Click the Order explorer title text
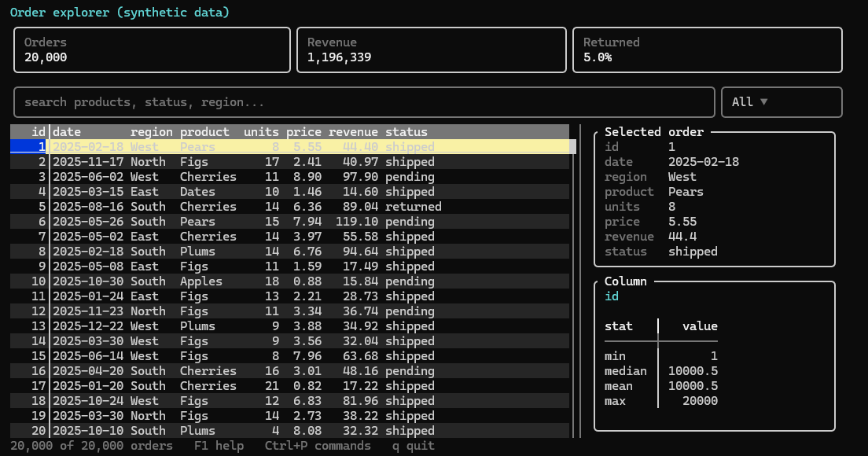 tap(120, 12)
